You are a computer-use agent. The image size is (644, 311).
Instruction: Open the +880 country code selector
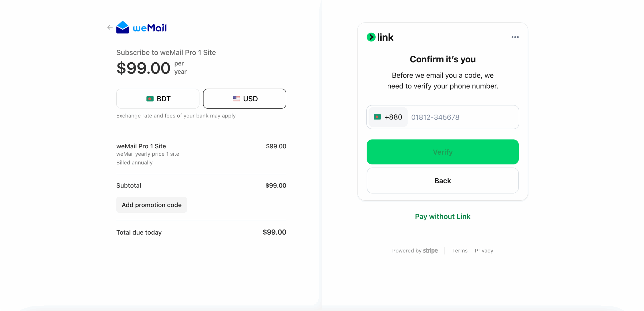[388, 117]
